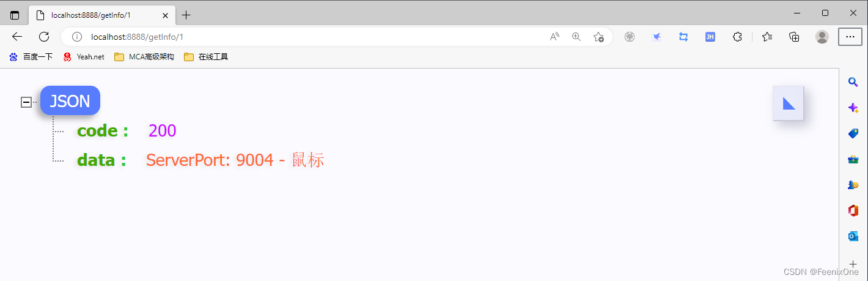Open the tab actions menu button

(15, 15)
